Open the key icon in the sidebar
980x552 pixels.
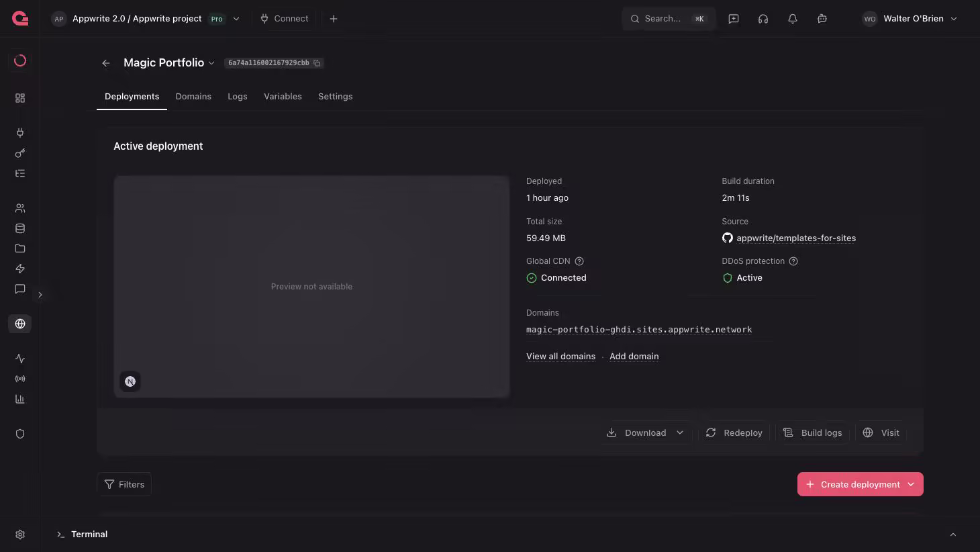[x=20, y=153]
